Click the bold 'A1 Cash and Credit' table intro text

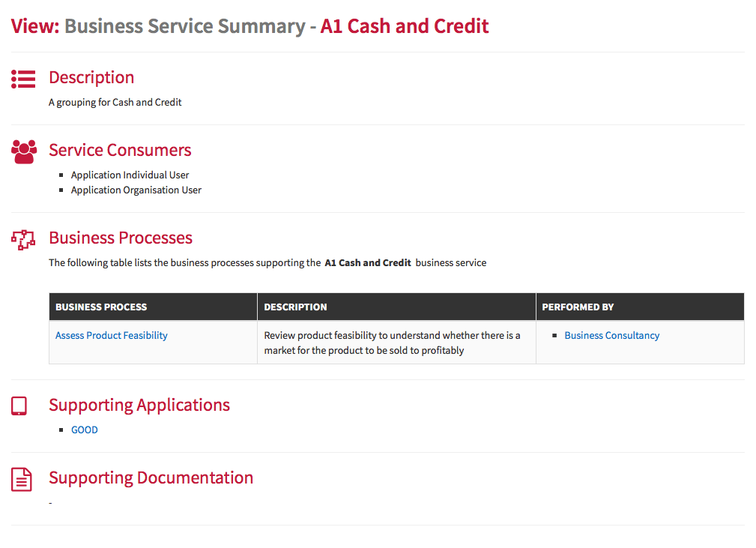[x=368, y=263]
